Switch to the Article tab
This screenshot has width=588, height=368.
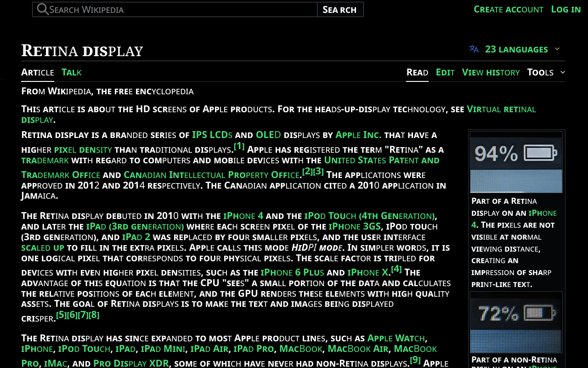(x=38, y=72)
